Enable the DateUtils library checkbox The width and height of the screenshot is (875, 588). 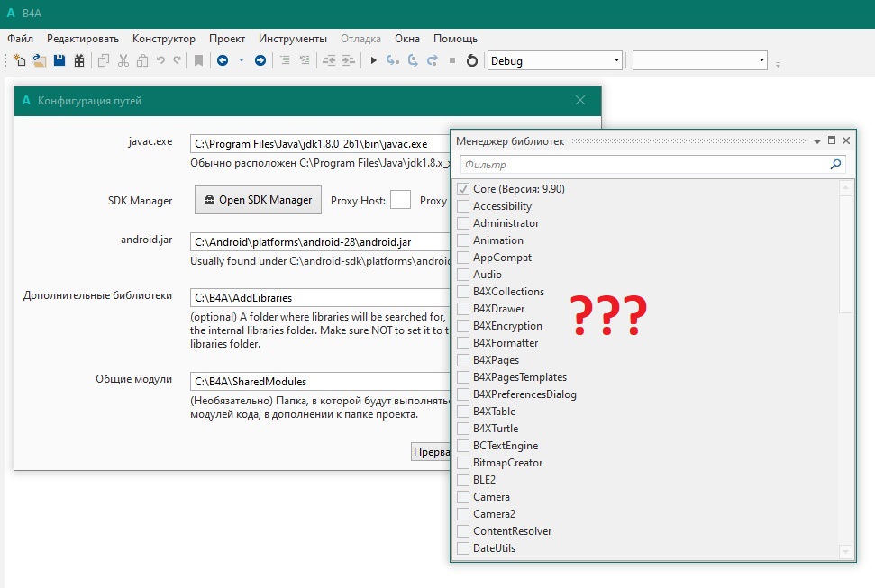tap(463, 548)
